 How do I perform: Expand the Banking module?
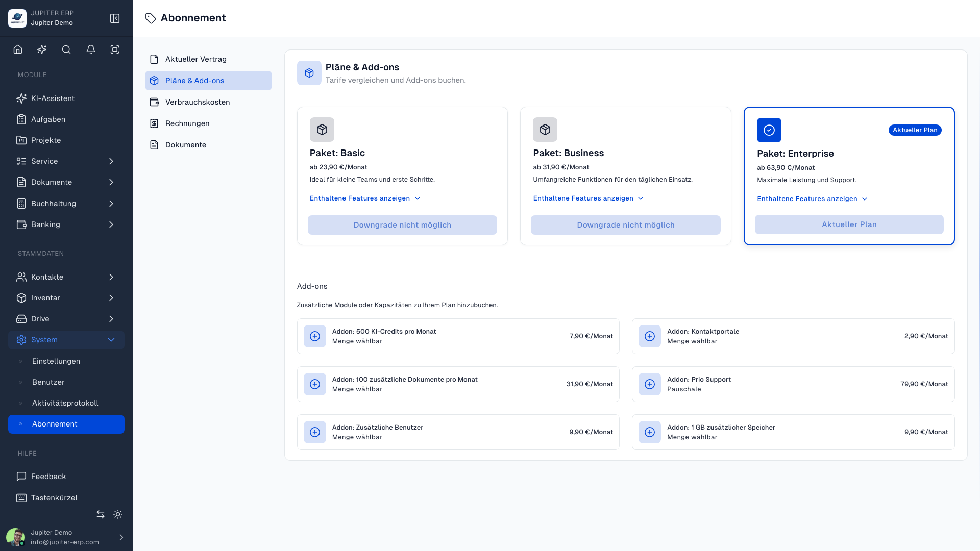point(66,224)
